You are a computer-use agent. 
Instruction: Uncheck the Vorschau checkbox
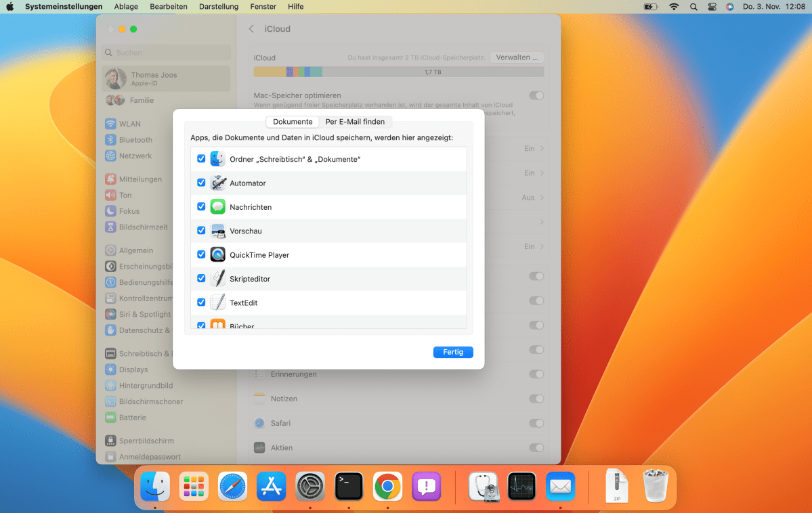pos(201,230)
